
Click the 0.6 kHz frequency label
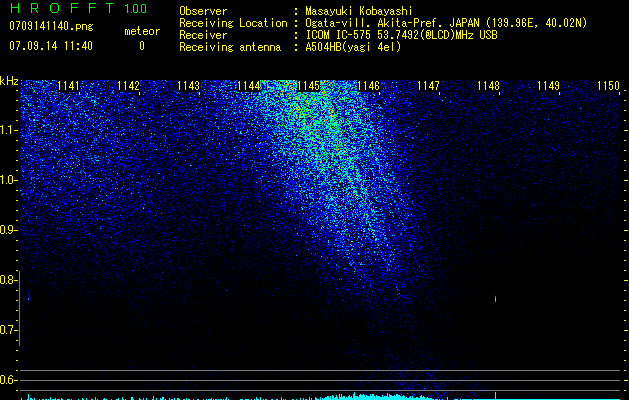tap(9, 380)
